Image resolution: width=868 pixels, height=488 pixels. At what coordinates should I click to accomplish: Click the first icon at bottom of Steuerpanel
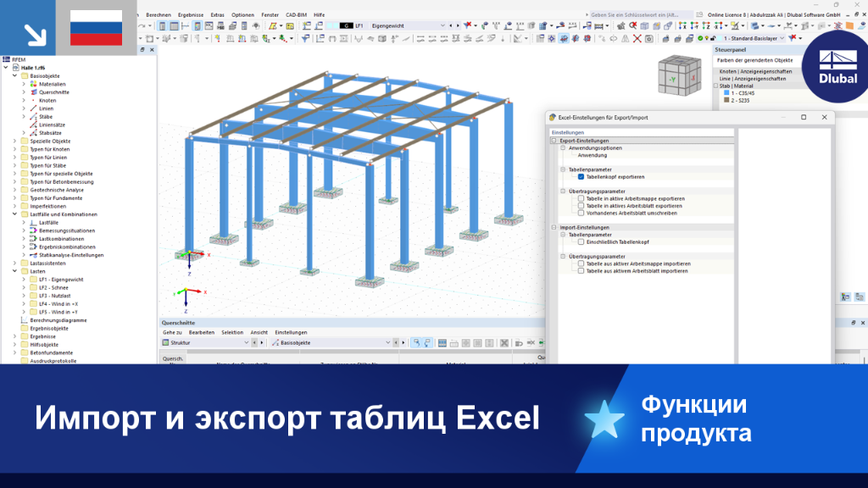pyautogui.click(x=845, y=297)
